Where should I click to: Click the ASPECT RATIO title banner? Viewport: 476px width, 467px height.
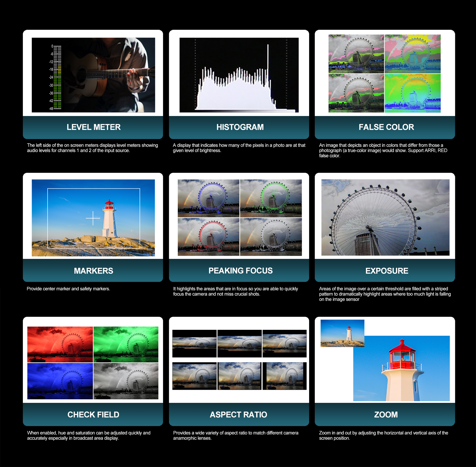coord(238,414)
